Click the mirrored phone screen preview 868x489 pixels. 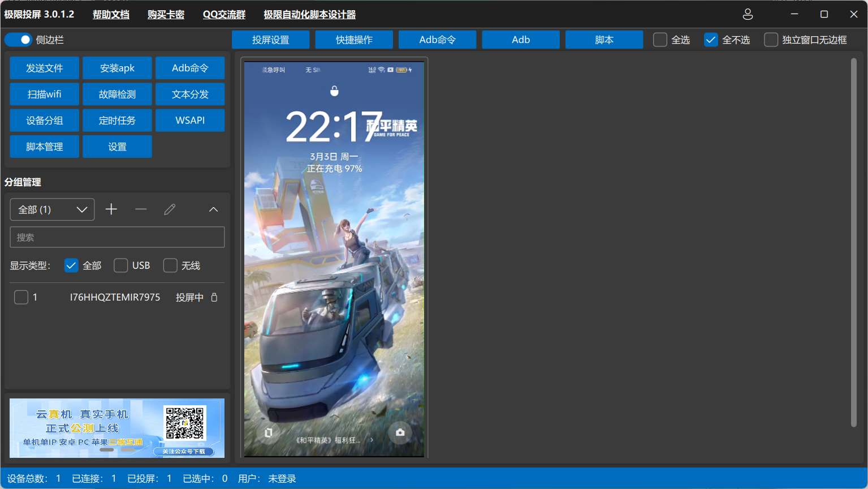(334, 259)
